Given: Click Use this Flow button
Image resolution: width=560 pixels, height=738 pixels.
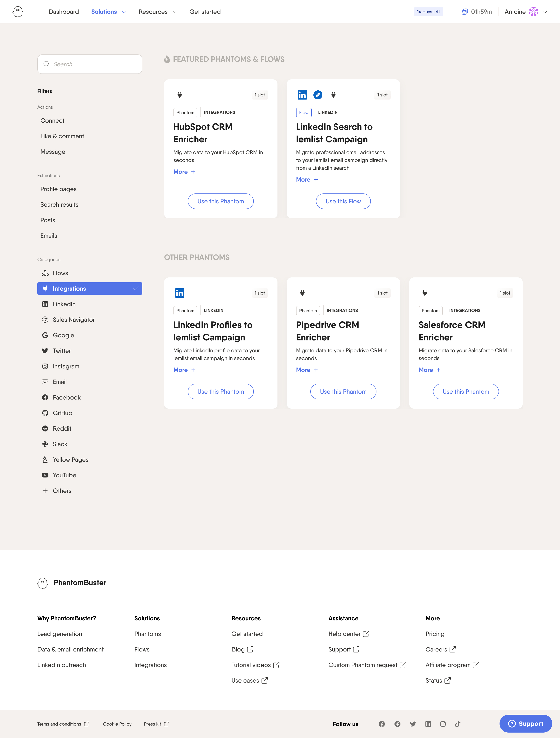Looking at the screenshot, I should click(x=343, y=201).
